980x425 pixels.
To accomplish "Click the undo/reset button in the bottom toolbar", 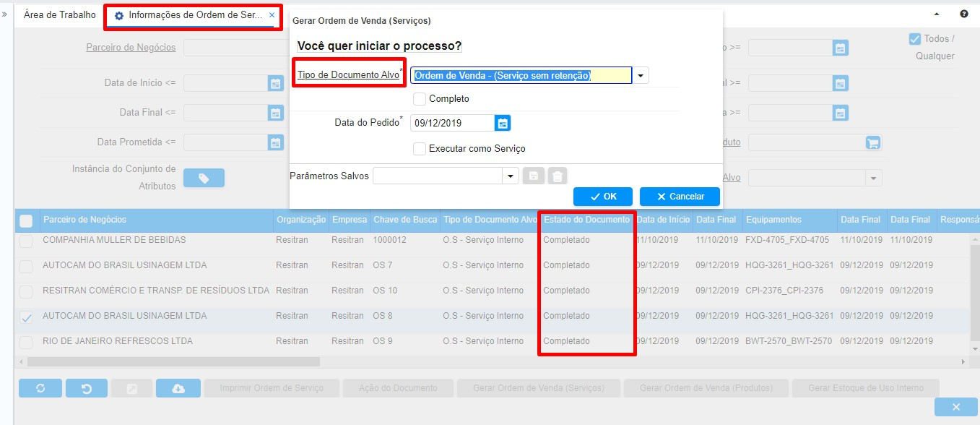I will point(87,388).
